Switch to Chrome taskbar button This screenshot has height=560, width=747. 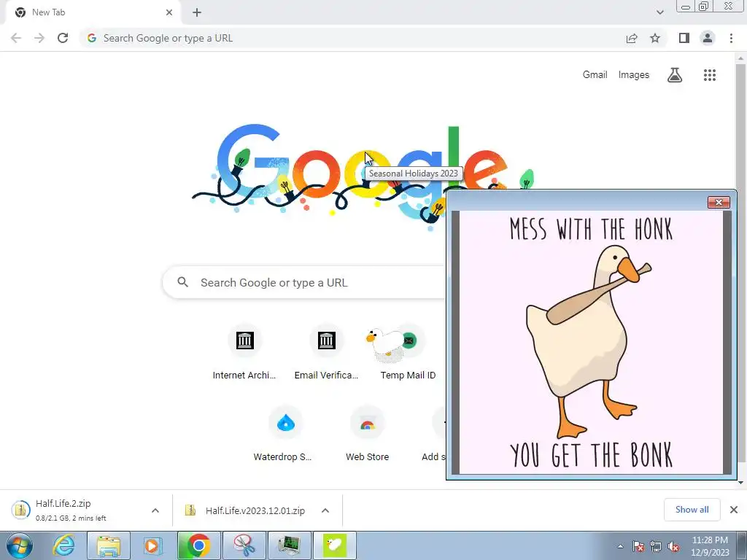click(x=198, y=545)
